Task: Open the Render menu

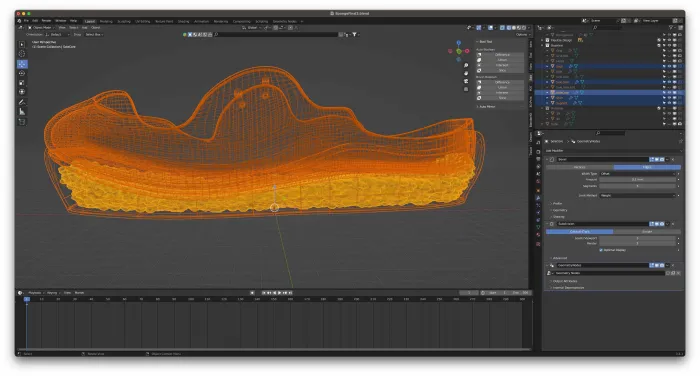Action: (46, 21)
